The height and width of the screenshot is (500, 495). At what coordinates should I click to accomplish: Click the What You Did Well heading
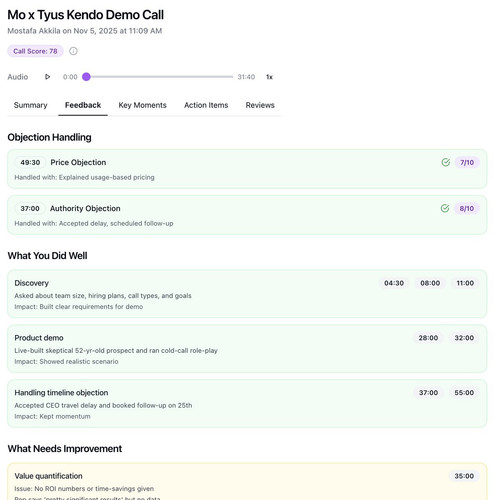(x=47, y=256)
